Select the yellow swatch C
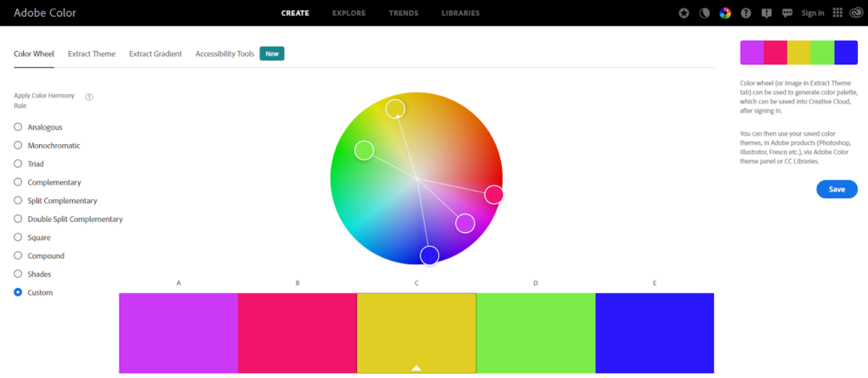 coord(416,332)
